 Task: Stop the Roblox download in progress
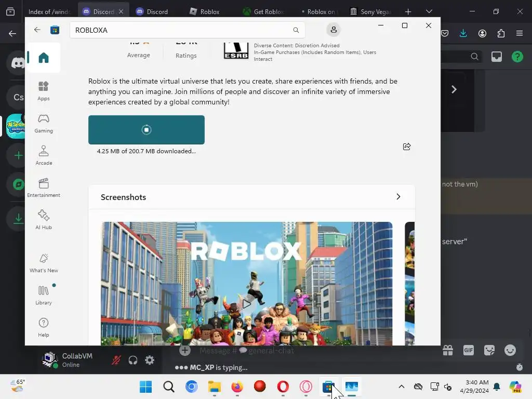click(x=146, y=129)
